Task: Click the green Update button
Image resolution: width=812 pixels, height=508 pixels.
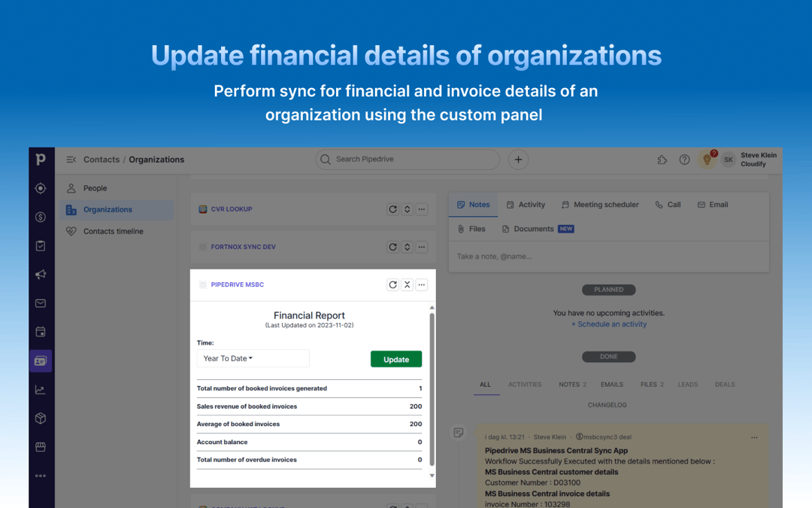Action: point(395,359)
